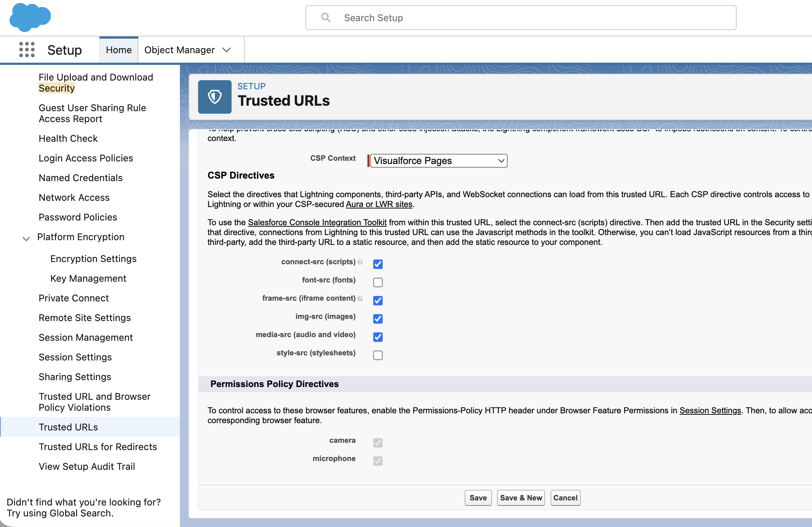Open Key Management
Viewport: 812px width, 527px height.
88,278
